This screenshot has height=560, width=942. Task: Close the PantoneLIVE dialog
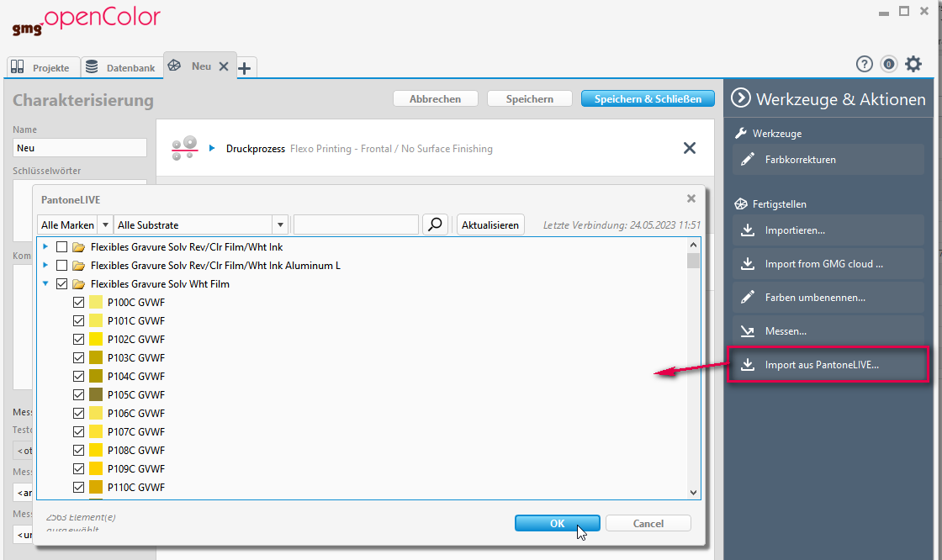tap(691, 198)
